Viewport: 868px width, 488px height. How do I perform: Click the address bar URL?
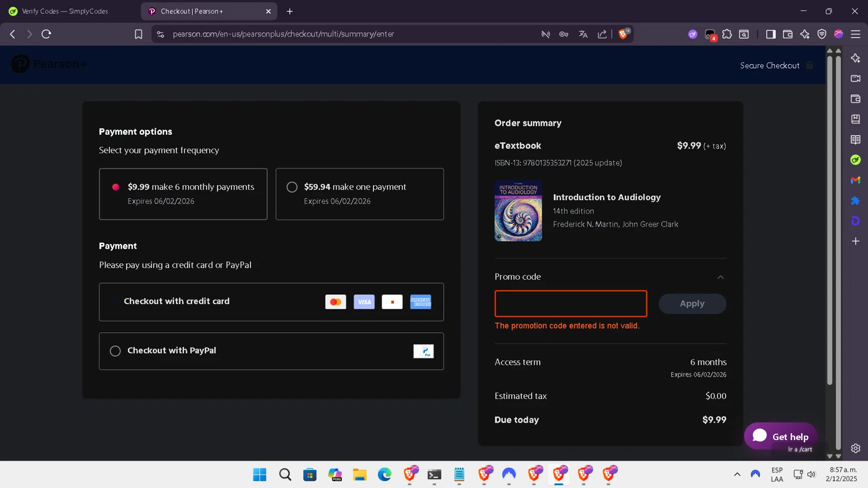(284, 34)
